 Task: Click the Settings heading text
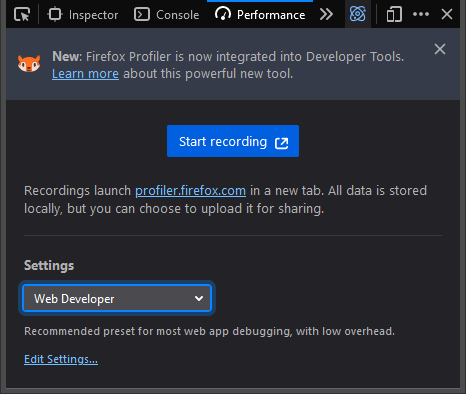coord(49,266)
